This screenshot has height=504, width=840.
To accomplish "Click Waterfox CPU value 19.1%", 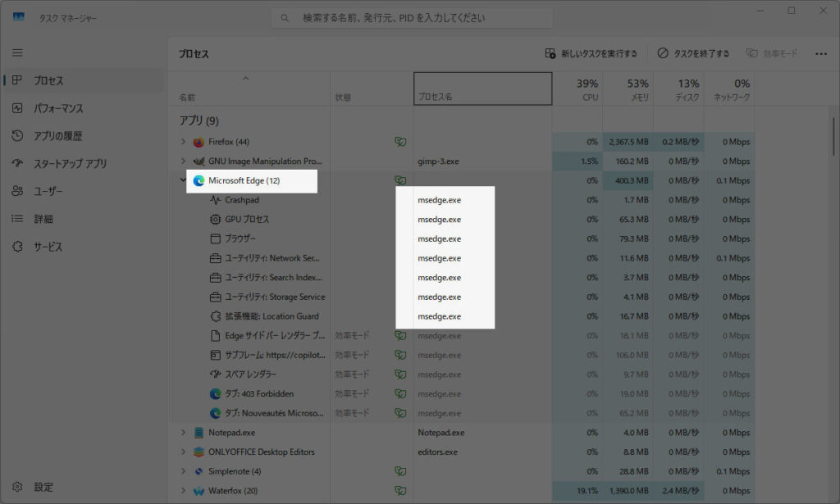I will 587,491.
